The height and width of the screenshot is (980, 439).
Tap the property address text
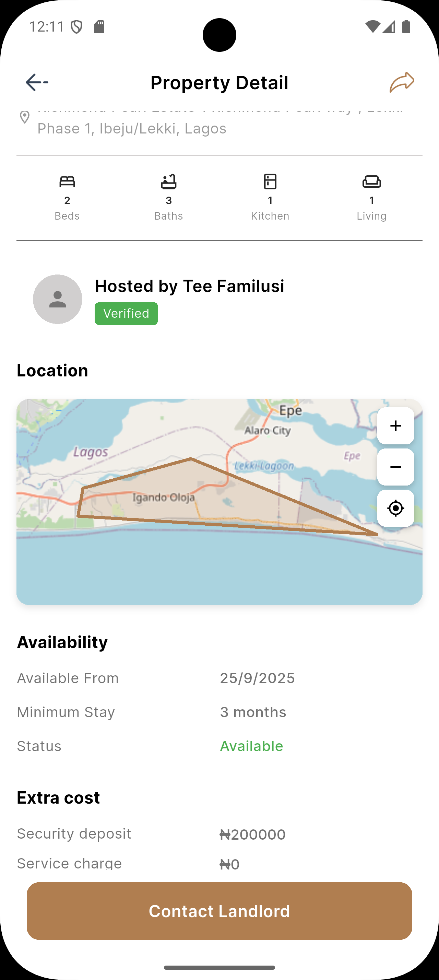(132, 129)
